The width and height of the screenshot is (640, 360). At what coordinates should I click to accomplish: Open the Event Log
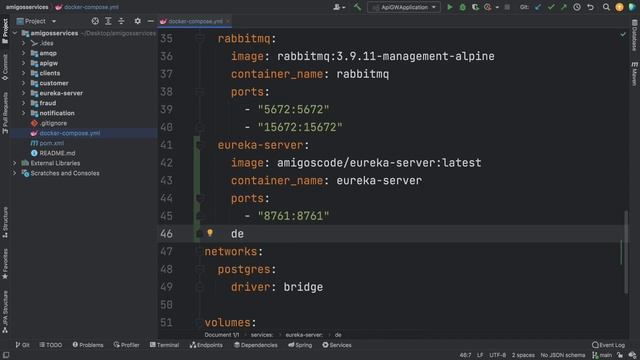point(608,345)
